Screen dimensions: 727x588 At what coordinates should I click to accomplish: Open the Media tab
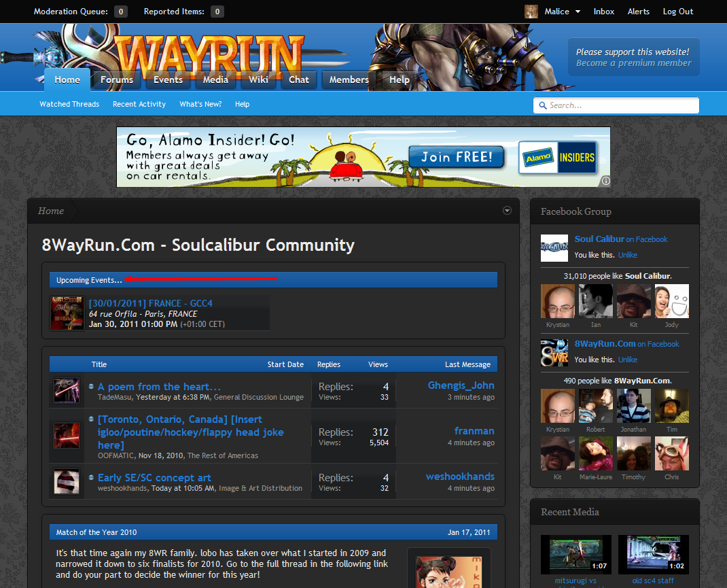pyautogui.click(x=215, y=80)
